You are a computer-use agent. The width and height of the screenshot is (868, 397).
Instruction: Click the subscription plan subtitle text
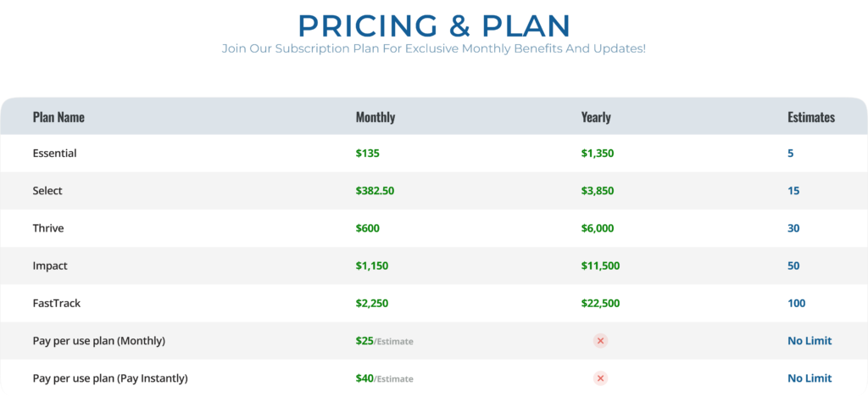pos(434,48)
